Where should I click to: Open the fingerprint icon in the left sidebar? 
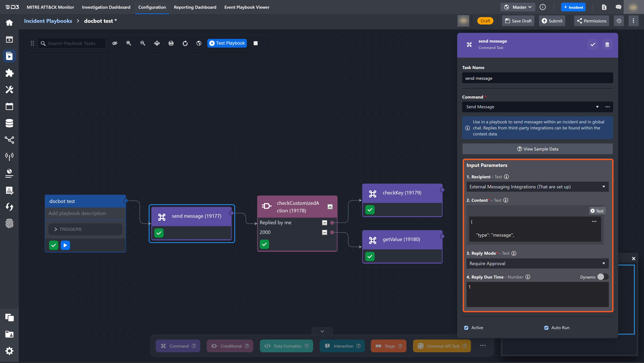(x=9, y=223)
